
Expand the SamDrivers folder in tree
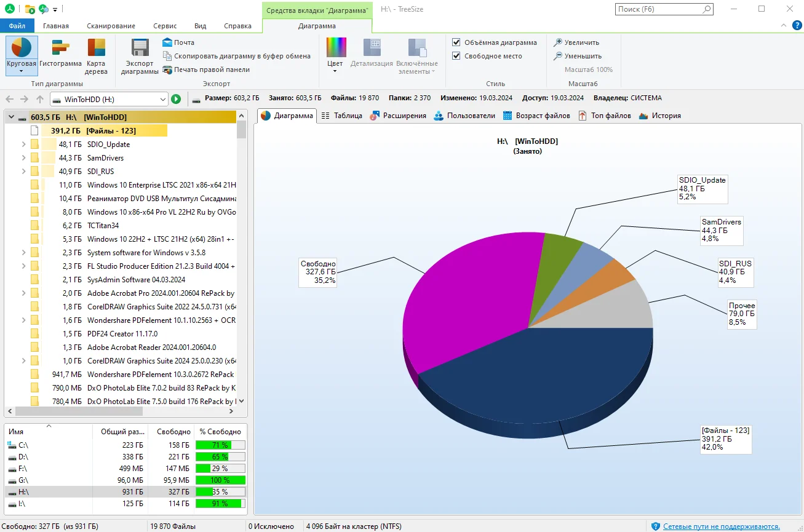pos(24,158)
